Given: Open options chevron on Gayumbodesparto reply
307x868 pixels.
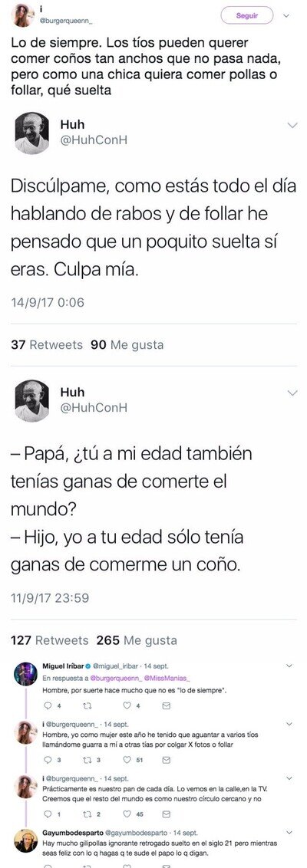Looking at the screenshot, I should [x=289, y=833].
